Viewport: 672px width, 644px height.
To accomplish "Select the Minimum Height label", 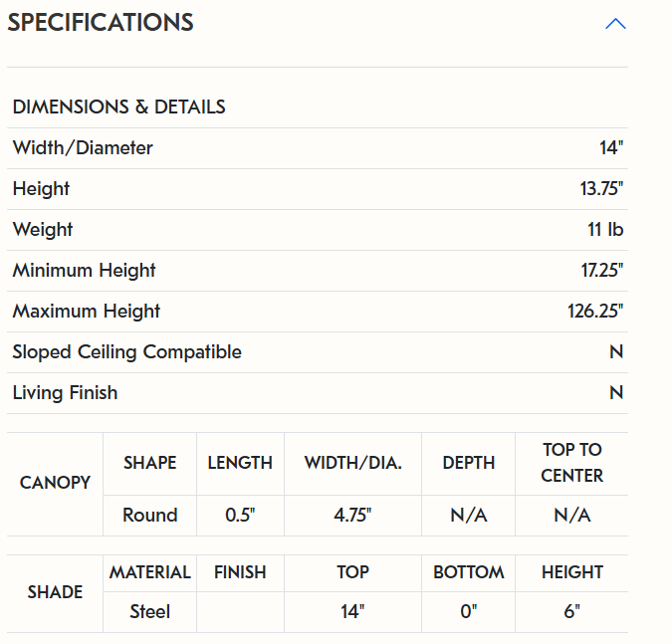I will pyautogui.click(x=84, y=271).
